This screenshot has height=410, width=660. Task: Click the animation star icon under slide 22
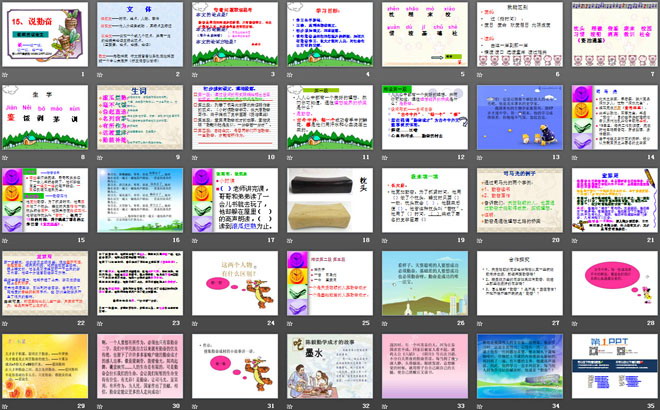coord(5,323)
